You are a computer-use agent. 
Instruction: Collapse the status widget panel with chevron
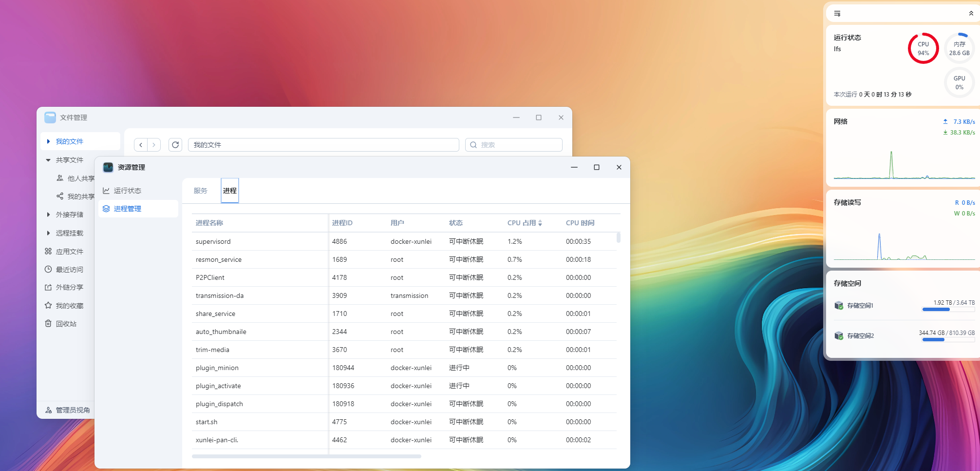(971, 14)
